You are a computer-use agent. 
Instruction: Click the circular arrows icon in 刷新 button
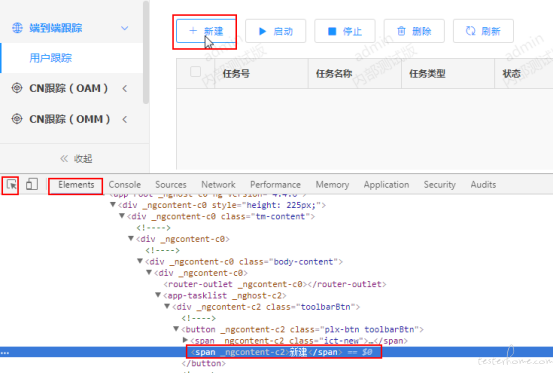(470, 31)
